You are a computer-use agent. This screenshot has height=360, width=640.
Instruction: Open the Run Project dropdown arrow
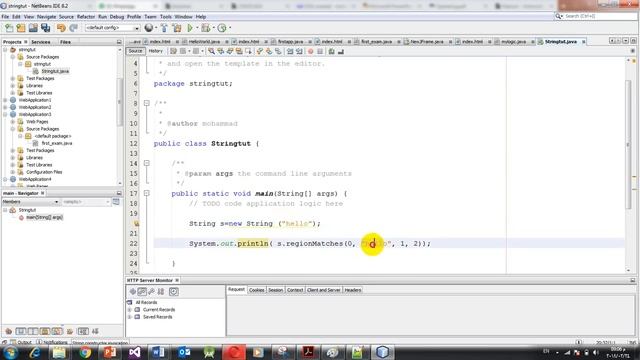197,28
